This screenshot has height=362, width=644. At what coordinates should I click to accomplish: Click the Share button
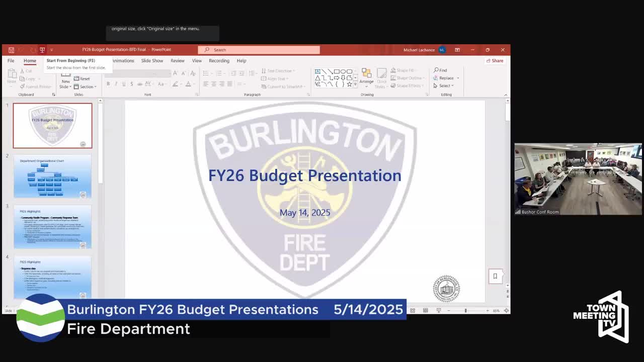(495, 60)
